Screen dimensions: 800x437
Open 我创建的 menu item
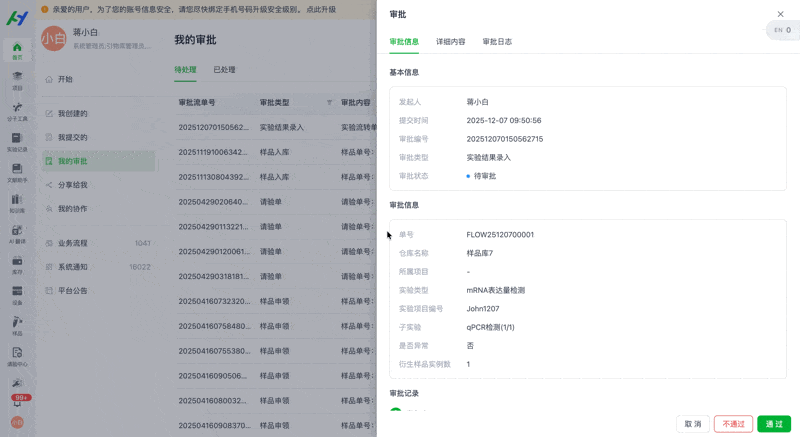tap(99, 114)
